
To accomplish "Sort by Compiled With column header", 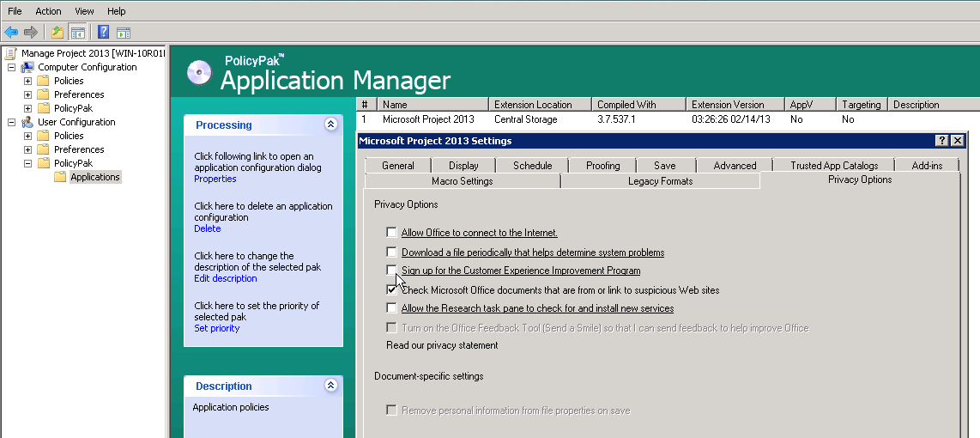I will [x=639, y=105].
